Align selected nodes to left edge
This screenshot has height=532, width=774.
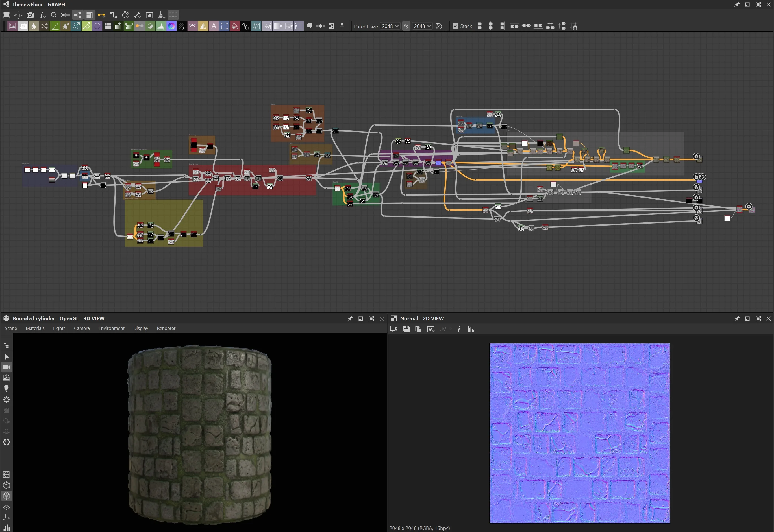point(479,26)
